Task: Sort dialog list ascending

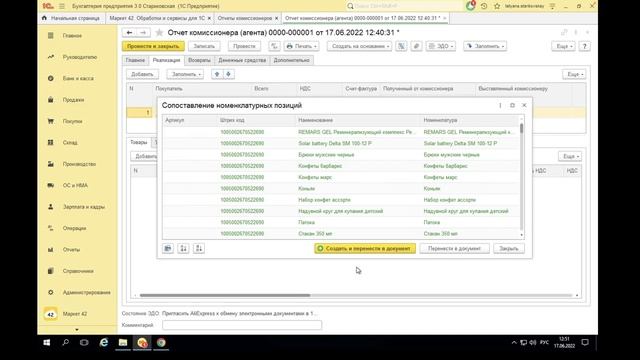Action: pos(183,248)
